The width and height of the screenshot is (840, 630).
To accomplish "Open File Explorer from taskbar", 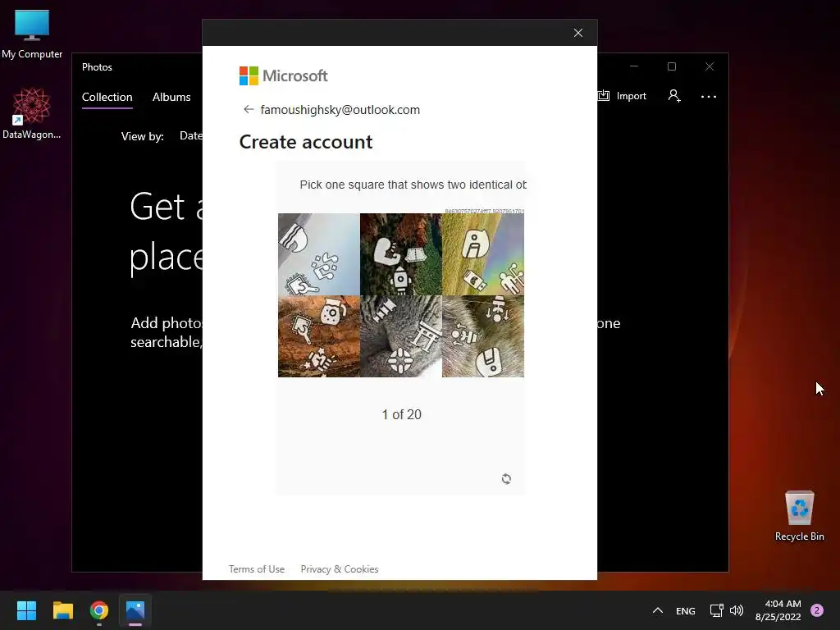I will (62, 610).
